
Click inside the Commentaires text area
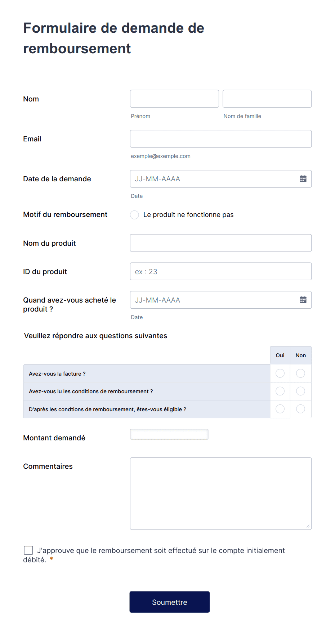(220, 493)
